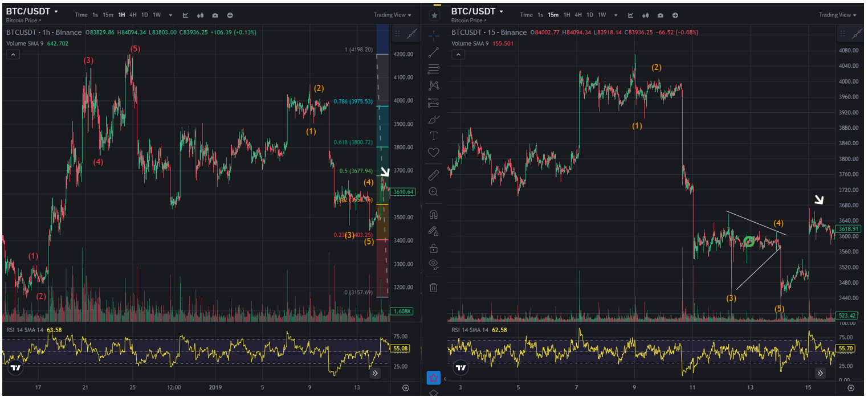Select 1W interval on right chart

point(602,15)
